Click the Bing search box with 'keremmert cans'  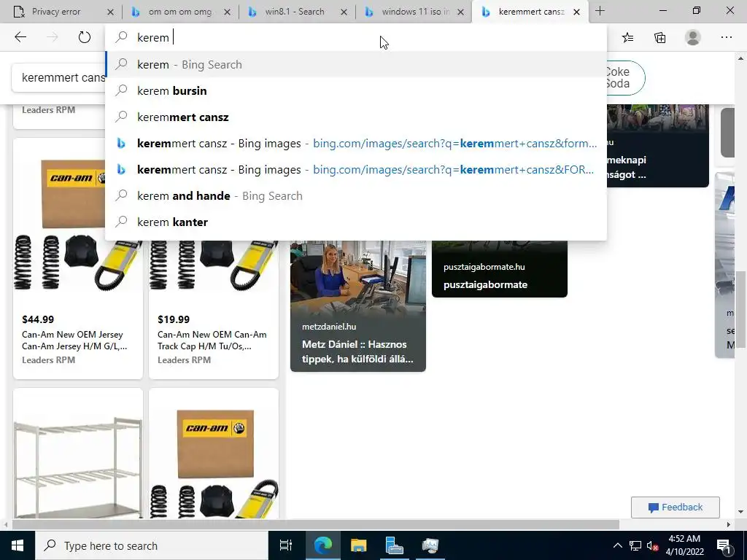tap(59, 77)
